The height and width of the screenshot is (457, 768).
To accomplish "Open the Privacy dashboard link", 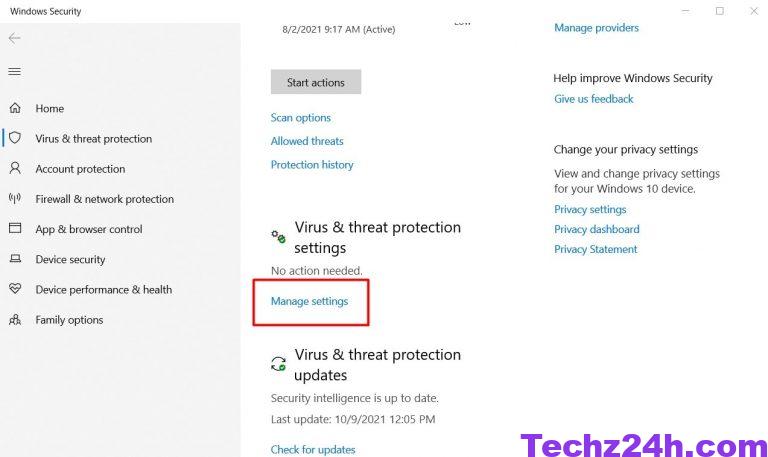I will tap(597, 229).
